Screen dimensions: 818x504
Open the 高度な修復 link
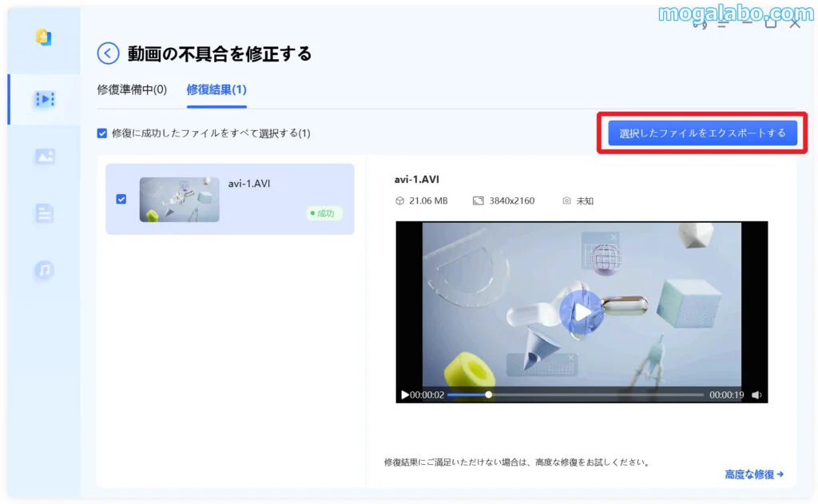753,474
